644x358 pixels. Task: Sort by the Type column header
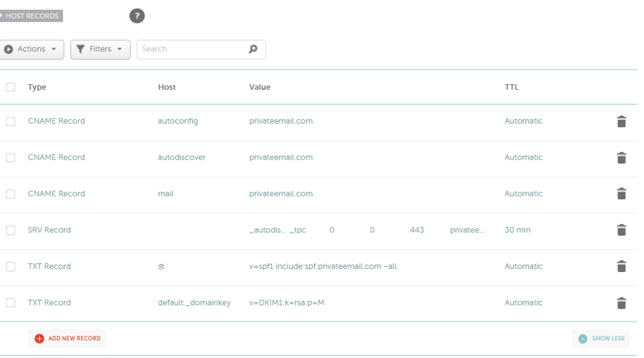[x=37, y=87]
